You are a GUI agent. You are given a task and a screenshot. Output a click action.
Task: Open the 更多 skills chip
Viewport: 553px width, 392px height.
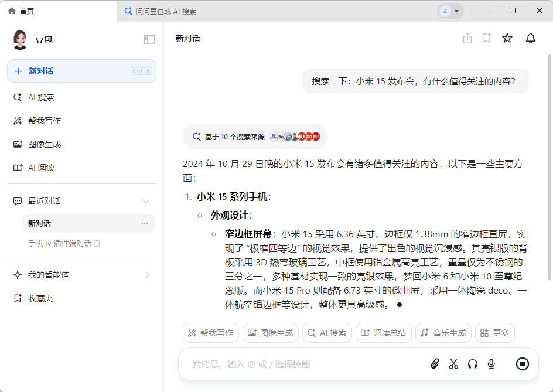[x=495, y=333]
